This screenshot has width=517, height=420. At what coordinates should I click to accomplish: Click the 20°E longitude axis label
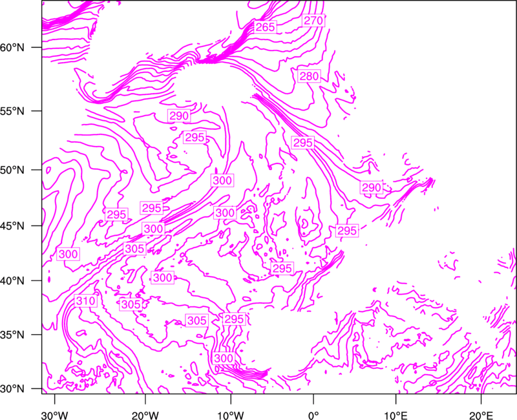pos(481,415)
